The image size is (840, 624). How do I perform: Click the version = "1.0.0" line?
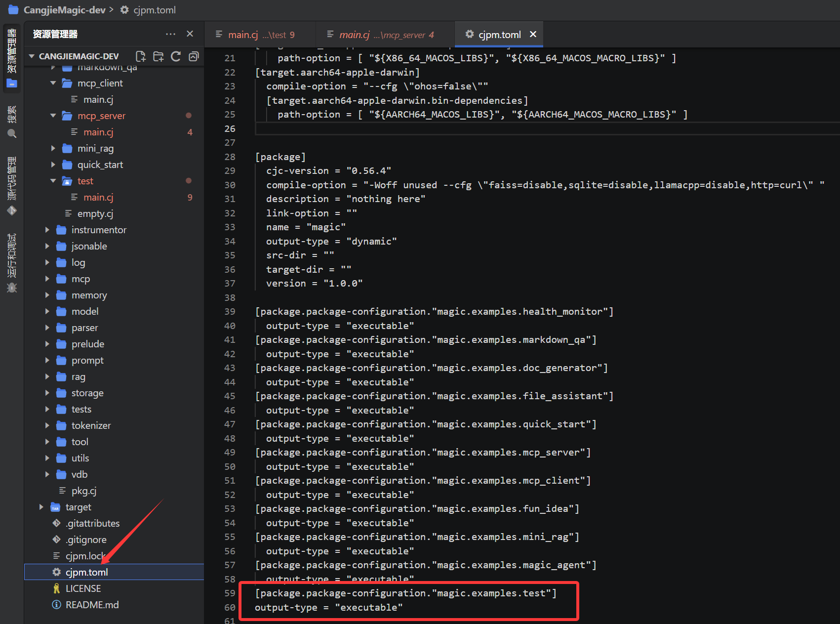(x=315, y=283)
